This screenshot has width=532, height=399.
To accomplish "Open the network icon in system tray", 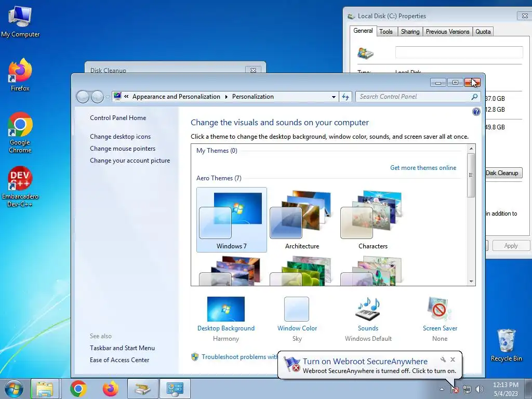I will point(467,389).
